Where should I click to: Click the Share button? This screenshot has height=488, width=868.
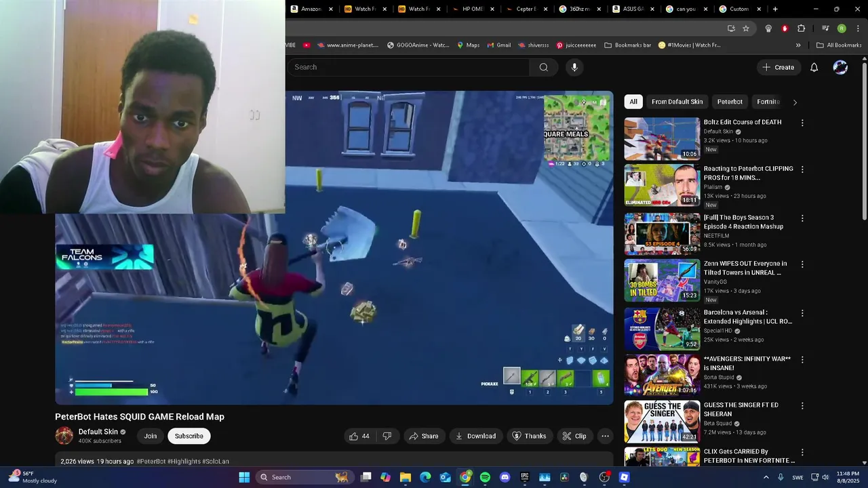click(x=423, y=436)
